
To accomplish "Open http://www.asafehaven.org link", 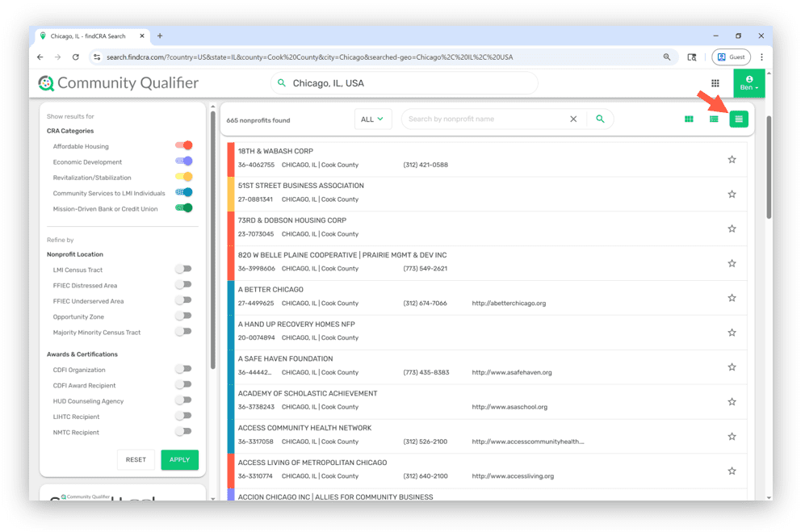I will coord(512,373).
